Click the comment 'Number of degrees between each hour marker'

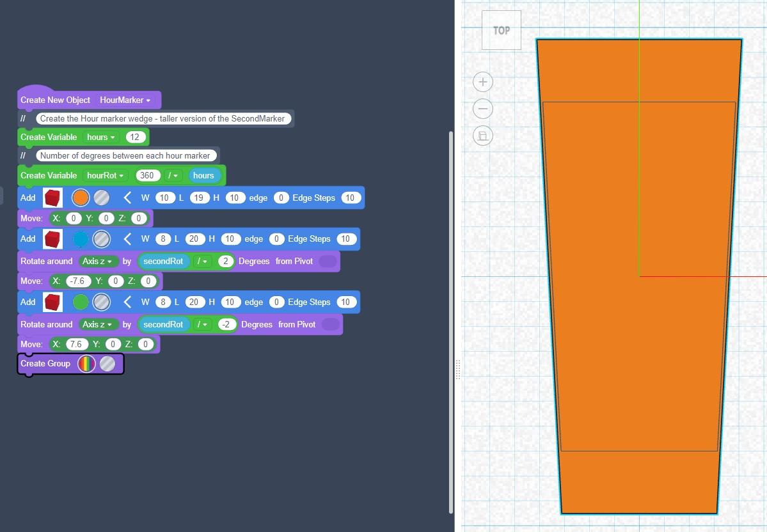(126, 156)
